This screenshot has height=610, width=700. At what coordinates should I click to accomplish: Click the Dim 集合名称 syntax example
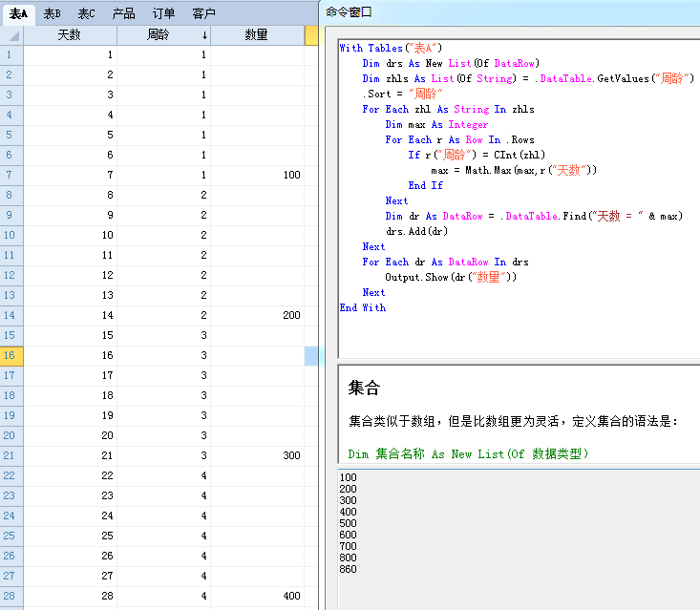pos(468,453)
